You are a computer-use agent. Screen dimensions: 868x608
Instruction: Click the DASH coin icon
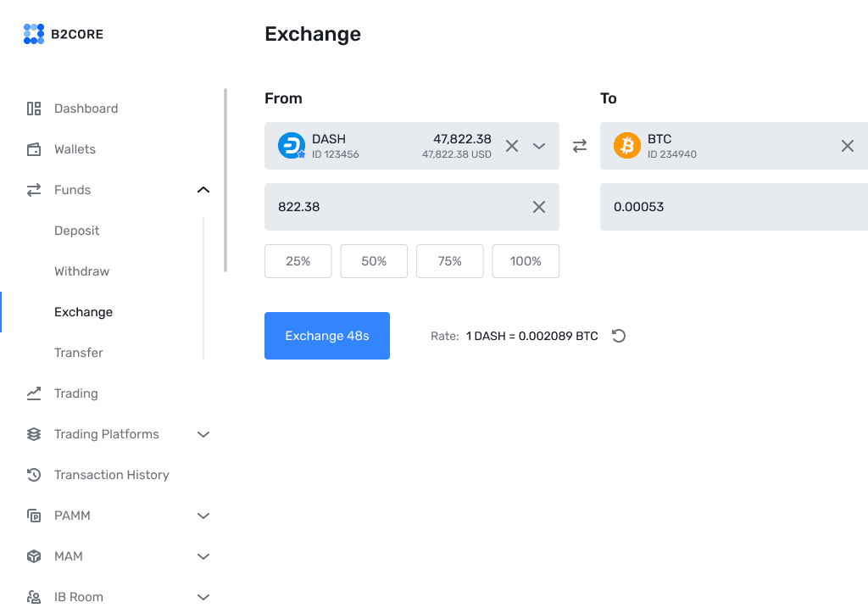[x=292, y=146]
